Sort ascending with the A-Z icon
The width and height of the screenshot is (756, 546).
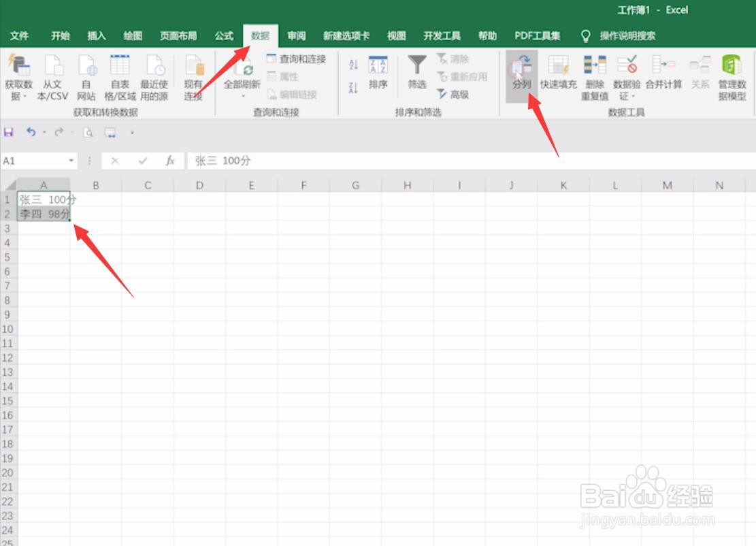coord(353,65)
